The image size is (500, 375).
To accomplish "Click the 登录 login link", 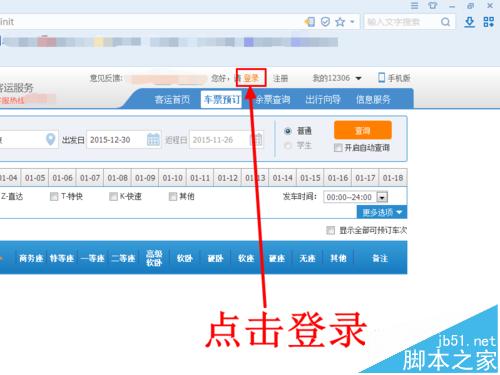I will click(251, 78).
